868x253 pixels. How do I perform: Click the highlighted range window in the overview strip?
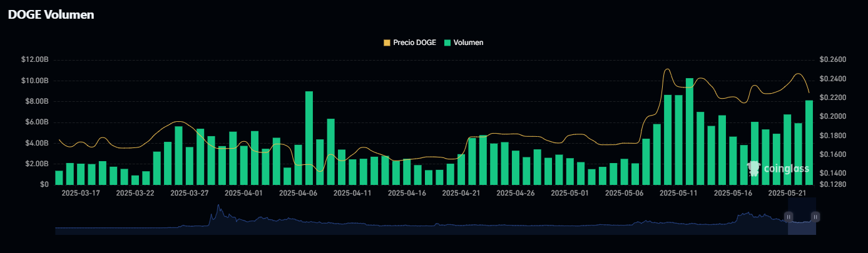[x=802, y=217]
